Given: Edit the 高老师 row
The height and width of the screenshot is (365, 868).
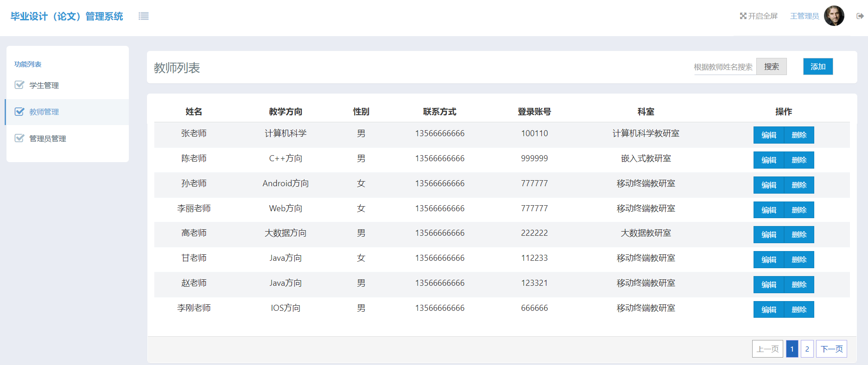Looking at the screenshot, I should point(769,235).
